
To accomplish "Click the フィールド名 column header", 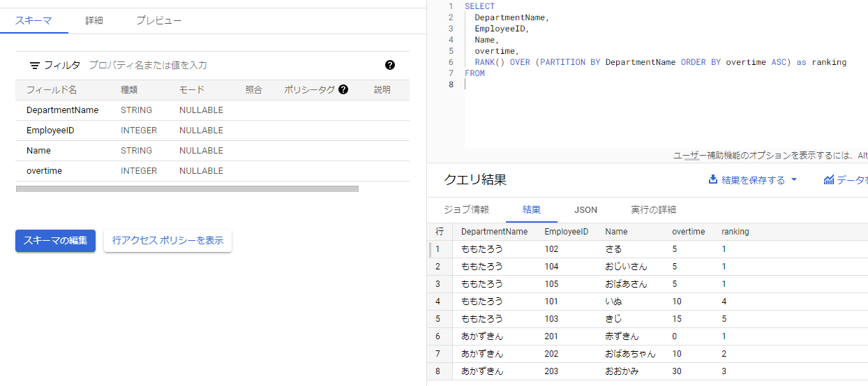I will tap(52, 90).
